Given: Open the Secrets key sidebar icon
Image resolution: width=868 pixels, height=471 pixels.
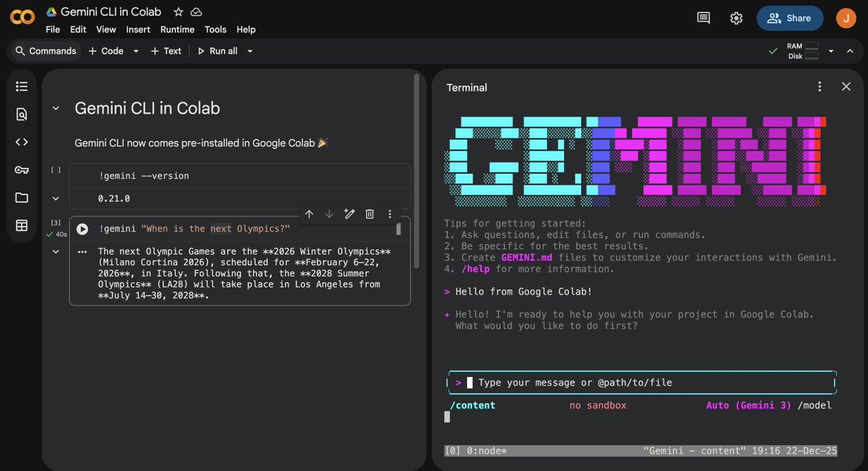Looking at the screenshot, I should point(22,170).
